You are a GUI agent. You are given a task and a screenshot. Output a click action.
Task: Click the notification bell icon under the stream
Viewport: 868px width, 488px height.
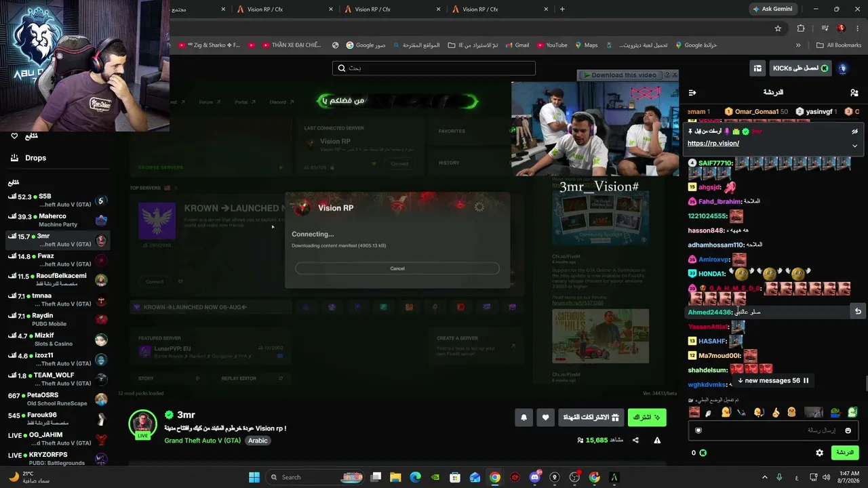(x=524, y=418)
